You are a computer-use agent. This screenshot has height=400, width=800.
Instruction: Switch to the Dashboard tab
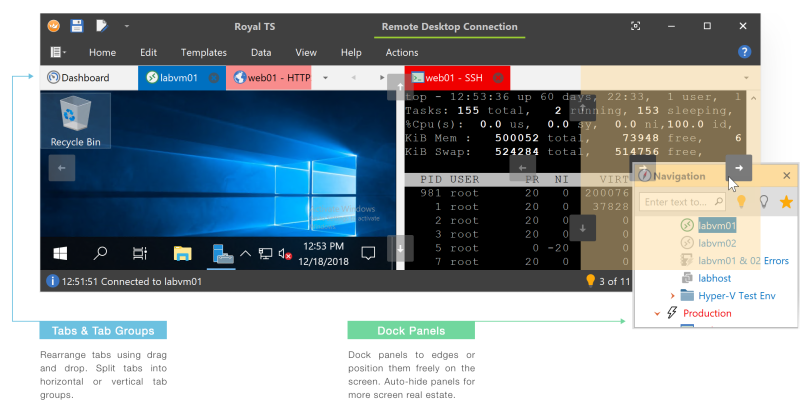(85, 77)
